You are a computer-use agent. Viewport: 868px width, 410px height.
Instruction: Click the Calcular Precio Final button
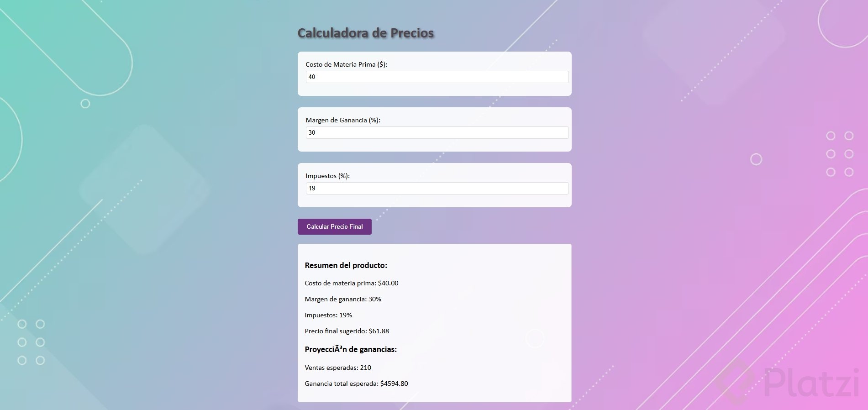334,226
